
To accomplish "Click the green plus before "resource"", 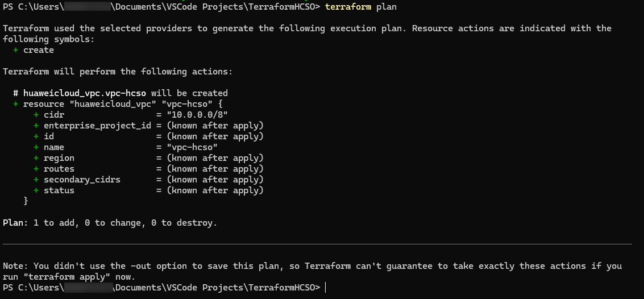I will 15,104.
